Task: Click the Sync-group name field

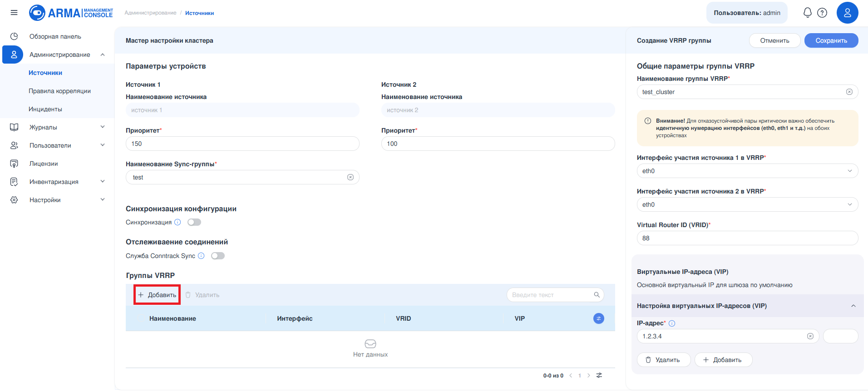Action: (242, 177)
